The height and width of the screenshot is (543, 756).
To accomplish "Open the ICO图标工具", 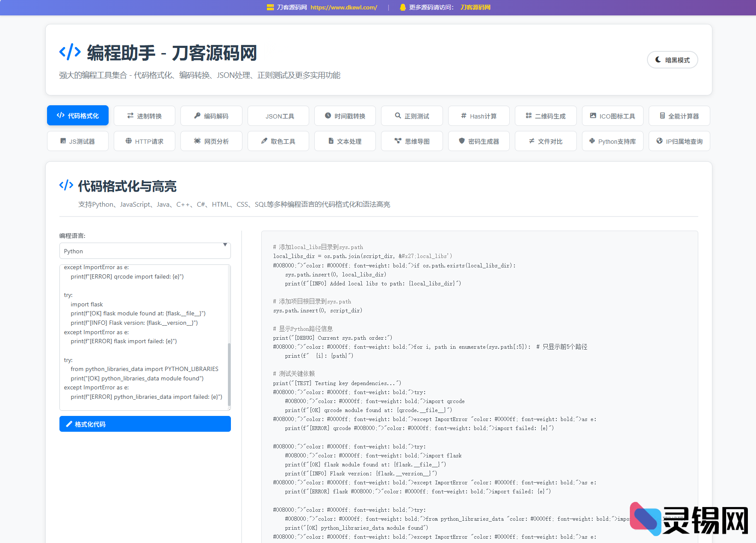I will tap(612, 116).
